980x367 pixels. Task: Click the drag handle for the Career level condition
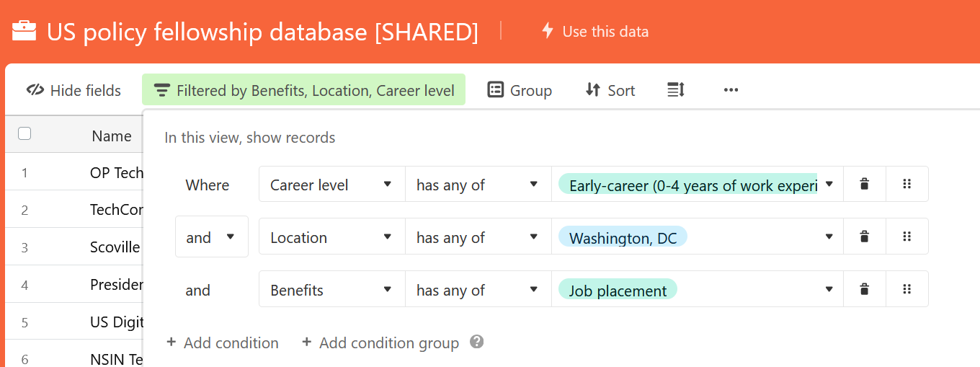point(907,185)
